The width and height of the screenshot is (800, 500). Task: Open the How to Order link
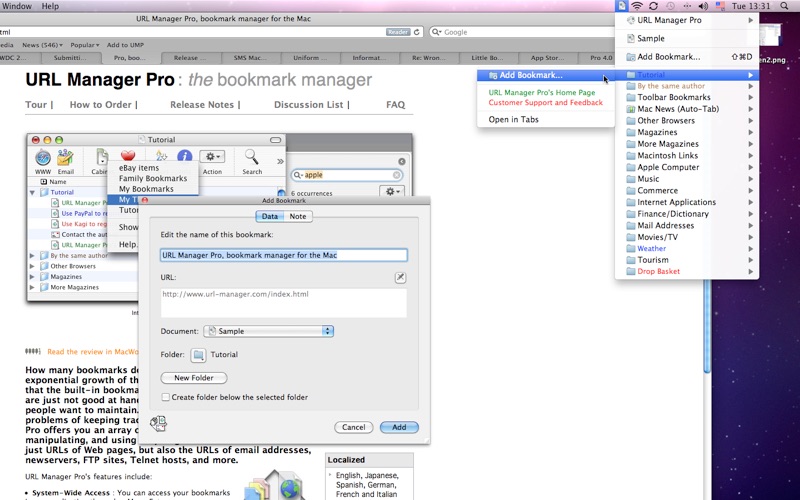point(101,105)
